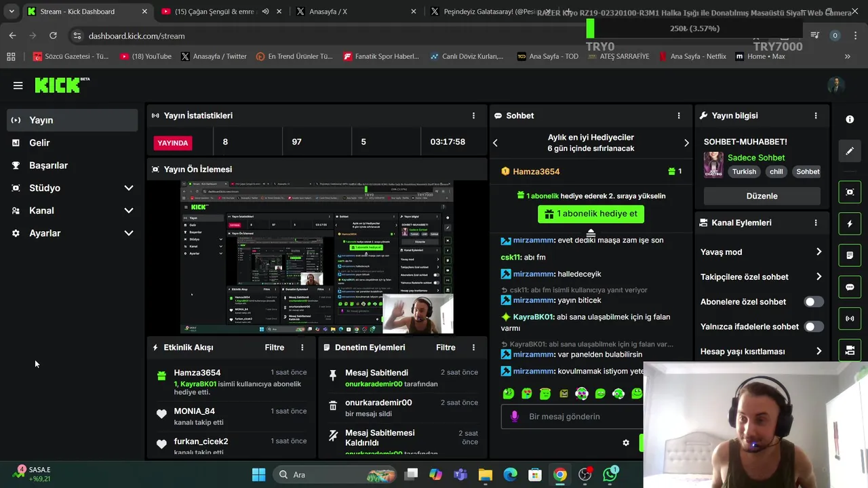Click Bir mesaj gönderin input field
This screenshot has height=488, width=868.
(572, 416)
